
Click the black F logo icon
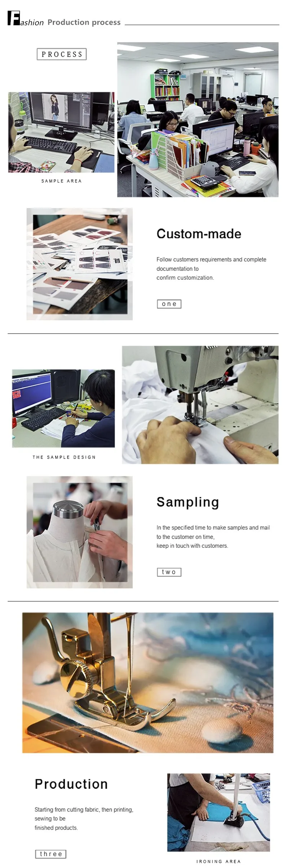click(13, 18)
